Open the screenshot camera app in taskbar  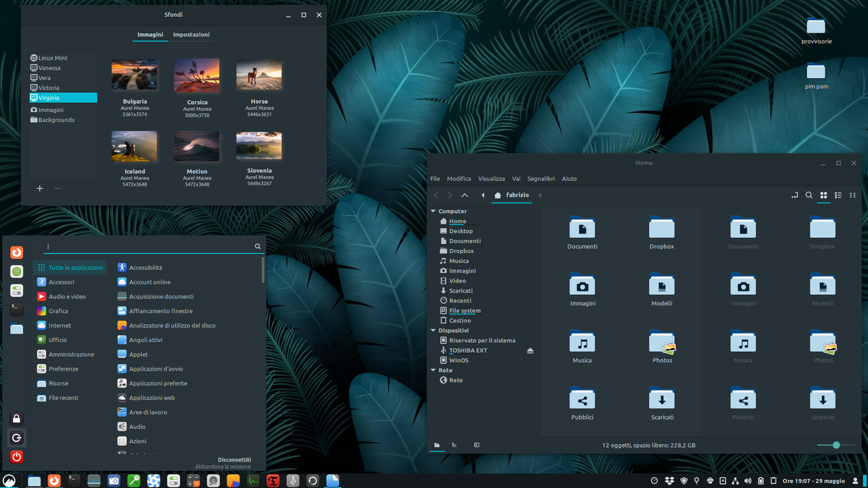pos(114,481)
